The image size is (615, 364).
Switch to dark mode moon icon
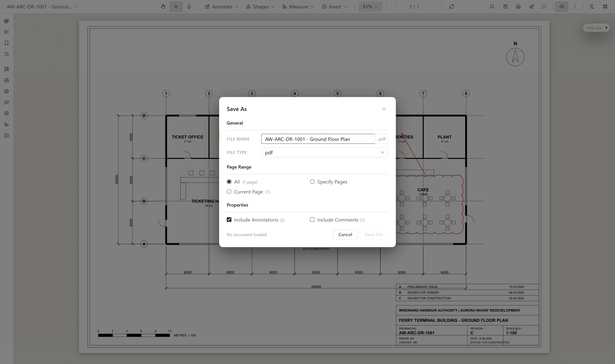pos(592,7)
